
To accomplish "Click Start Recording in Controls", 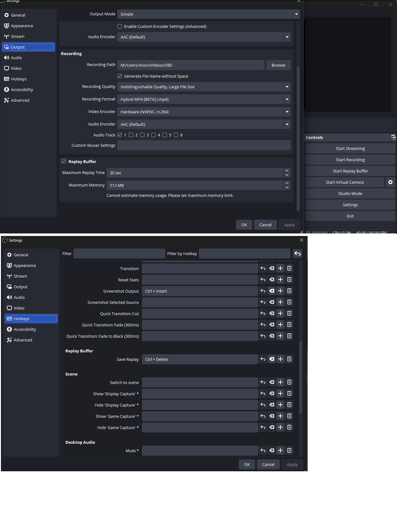I will coord(350,160).
